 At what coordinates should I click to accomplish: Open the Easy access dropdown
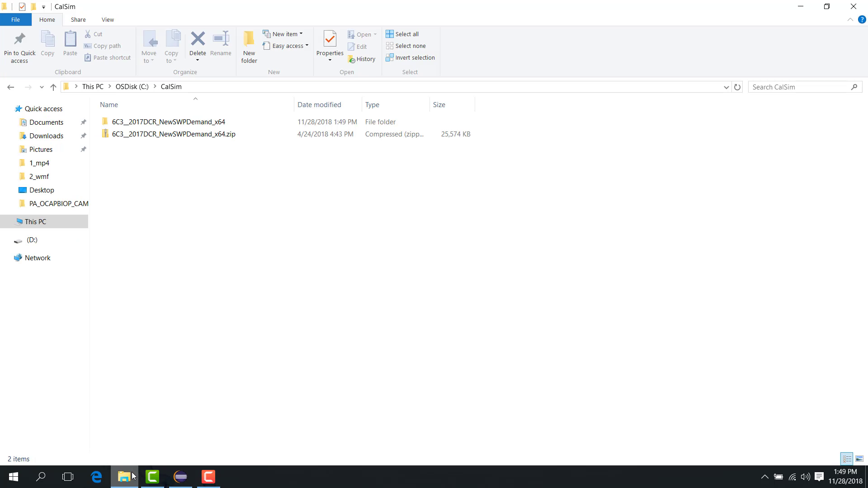pos(286,46)
